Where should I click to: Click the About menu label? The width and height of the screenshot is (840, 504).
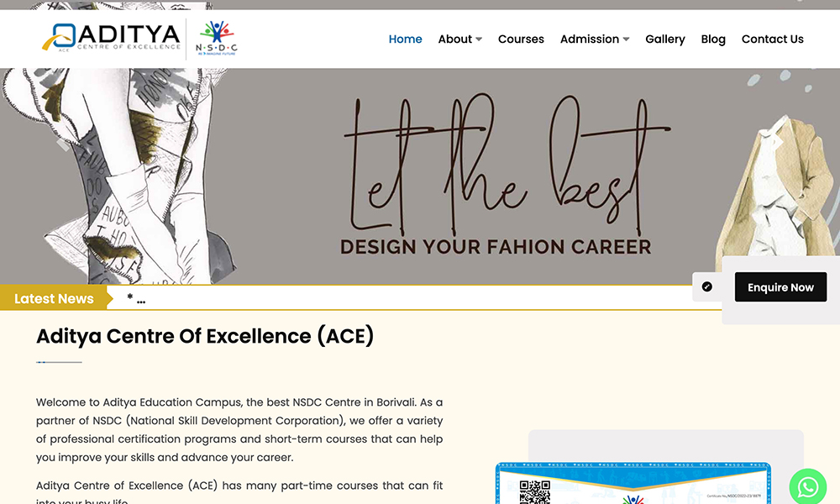pos(454,39)
